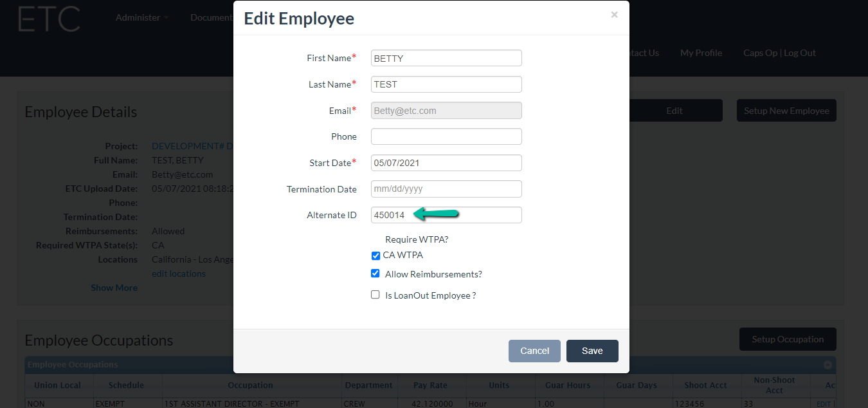Screen dimensions: 868x408
Task: Sort by Units column header
Action: coord(499,385)
